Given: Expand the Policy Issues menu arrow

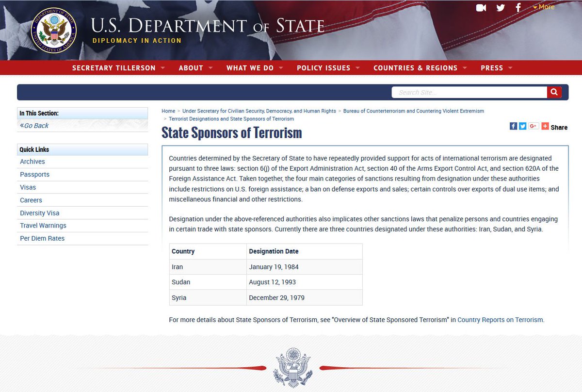Looking at the screenshot, I should (x=357, y=68).
